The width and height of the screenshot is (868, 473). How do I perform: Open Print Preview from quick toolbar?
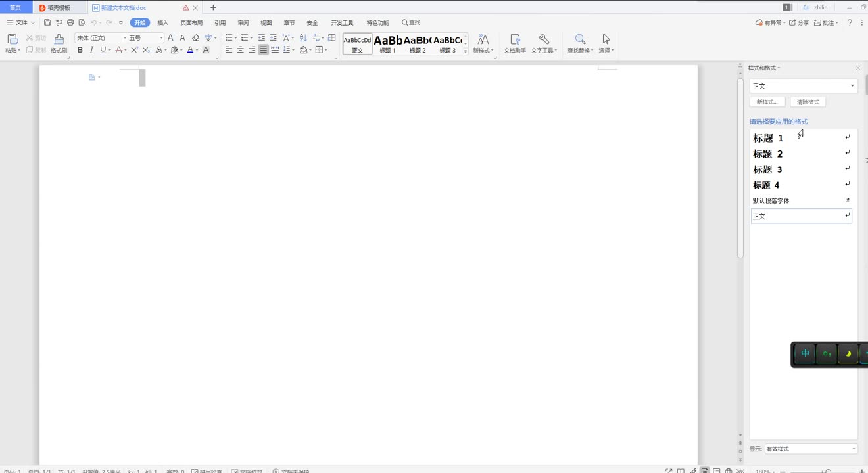point(82,22)
